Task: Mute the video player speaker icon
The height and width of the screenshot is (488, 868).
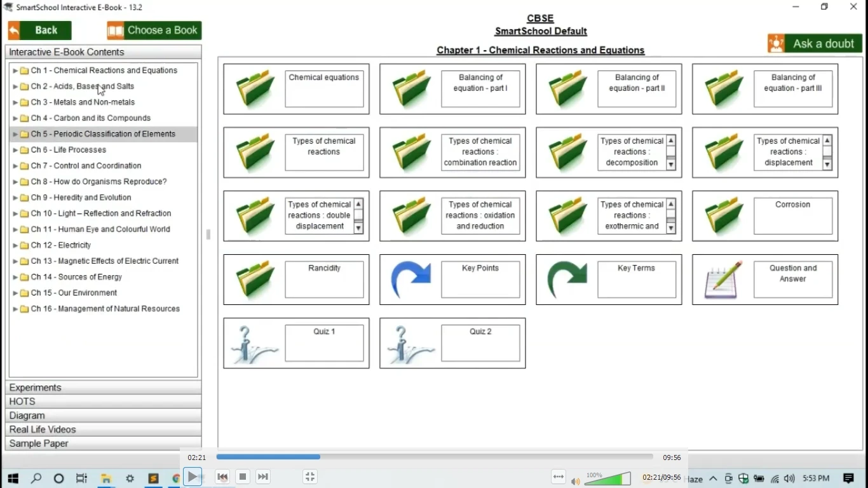Action: (575, 481)
